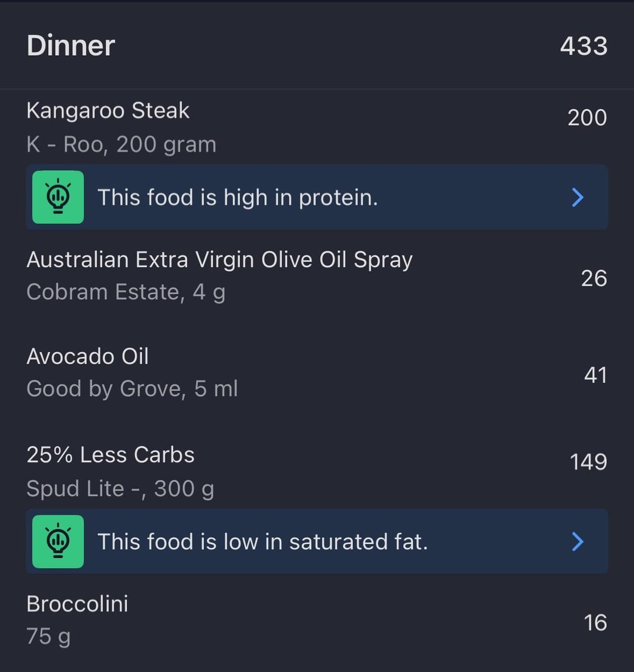The height and width of the screenshot is (672, 634).
Task: Open Australian Extra Virgin Olive Oil Spray entry
Action: [x=220, y=260]
